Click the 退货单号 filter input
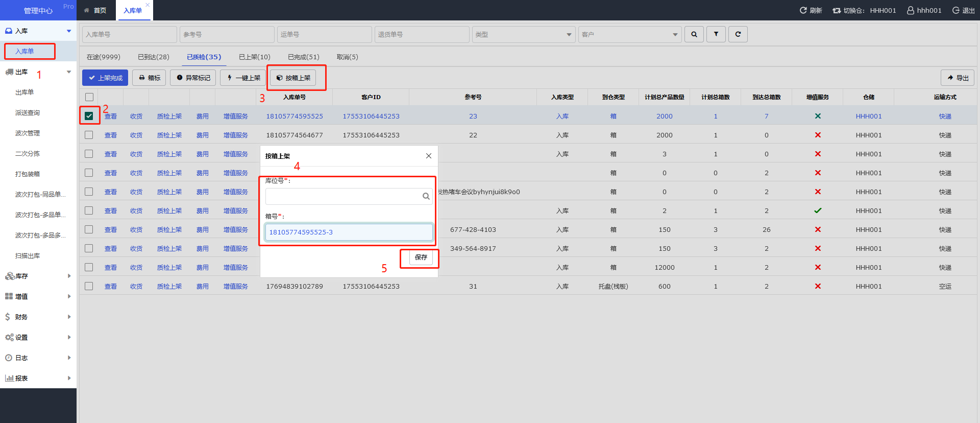980x423 pixels. 422,34
